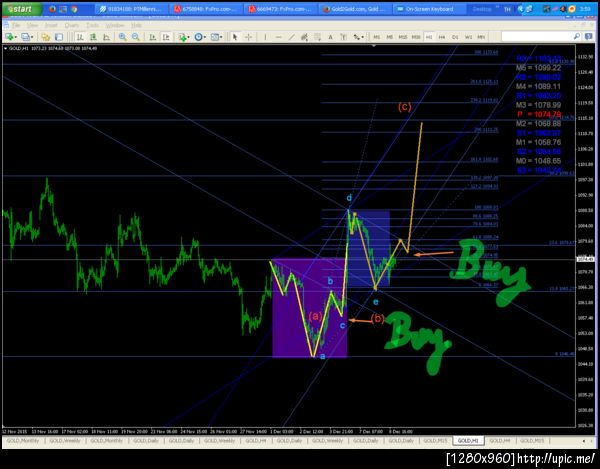The image size is (600, 469).
Task: Show the Market Watch window icon
Action: [46, 37]
